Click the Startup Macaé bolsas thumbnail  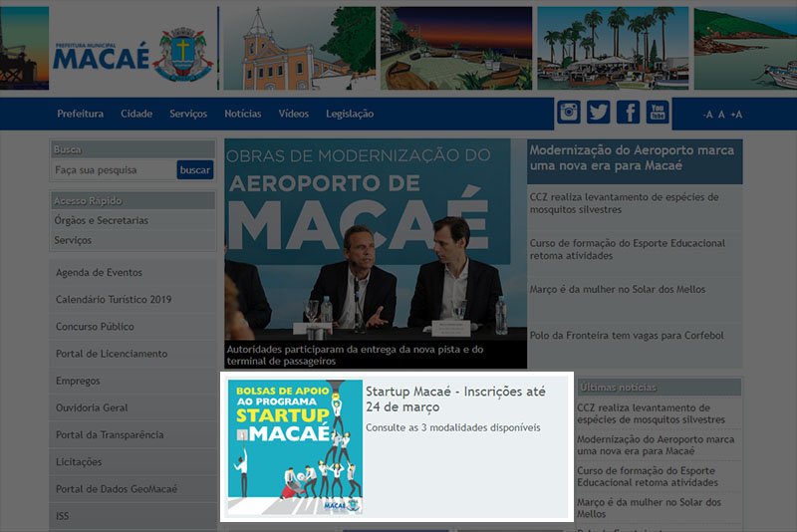[x=295, y=446]
